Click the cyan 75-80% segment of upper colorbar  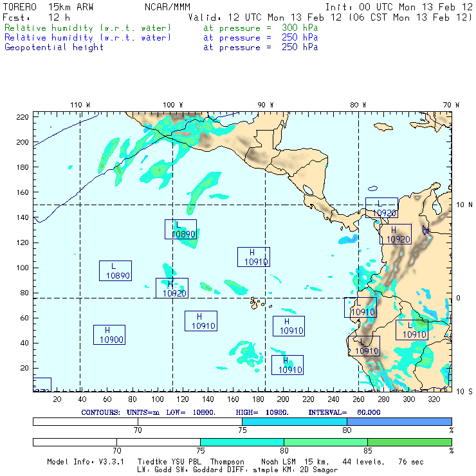[295, 421]
